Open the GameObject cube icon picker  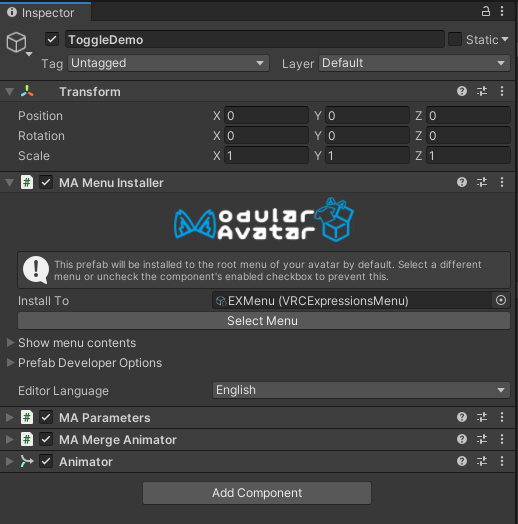point(17,43)
